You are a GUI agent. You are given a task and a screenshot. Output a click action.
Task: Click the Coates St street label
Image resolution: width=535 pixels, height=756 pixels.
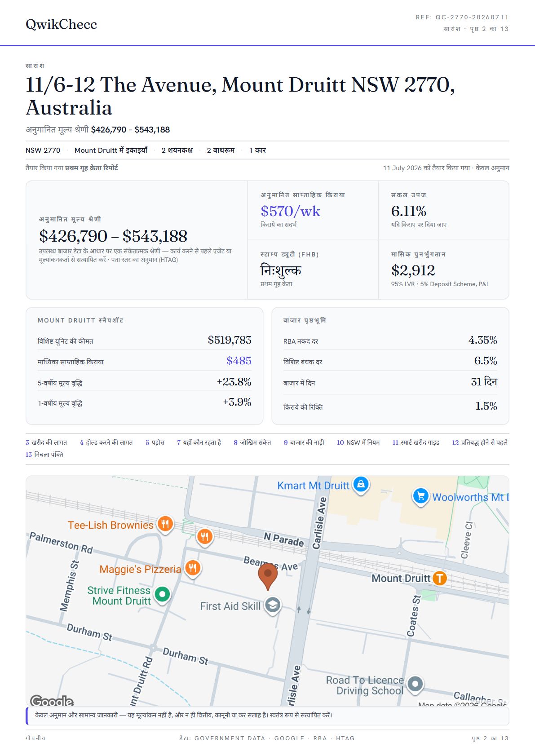pyautogui.click(x=414, y=616)
